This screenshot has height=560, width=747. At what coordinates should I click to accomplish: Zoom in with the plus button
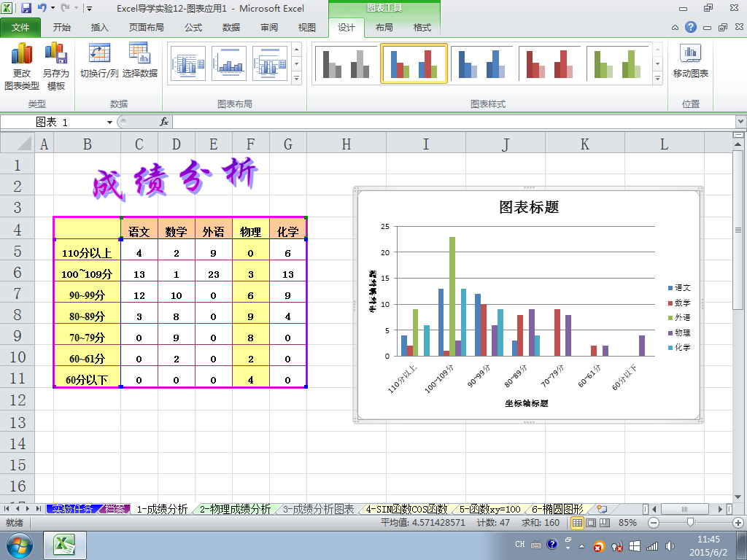[x=738, y=523]
